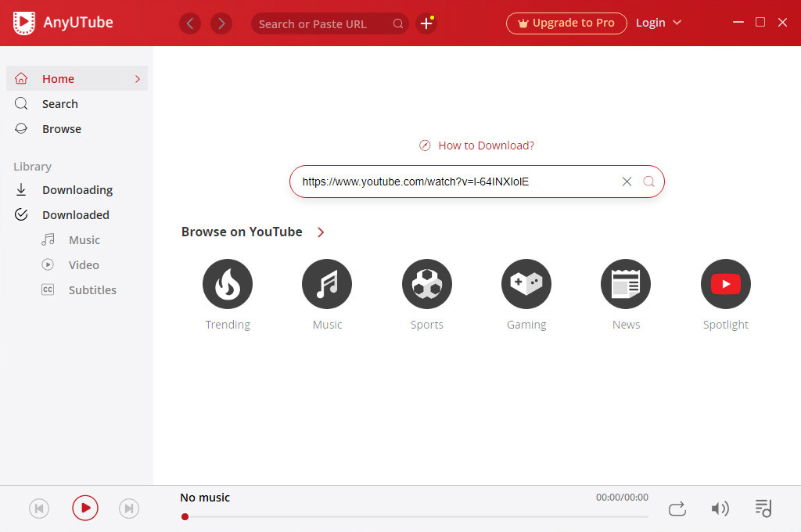Open the Login dropdown
Screen dimensions: 801x532
click(658, 23)
